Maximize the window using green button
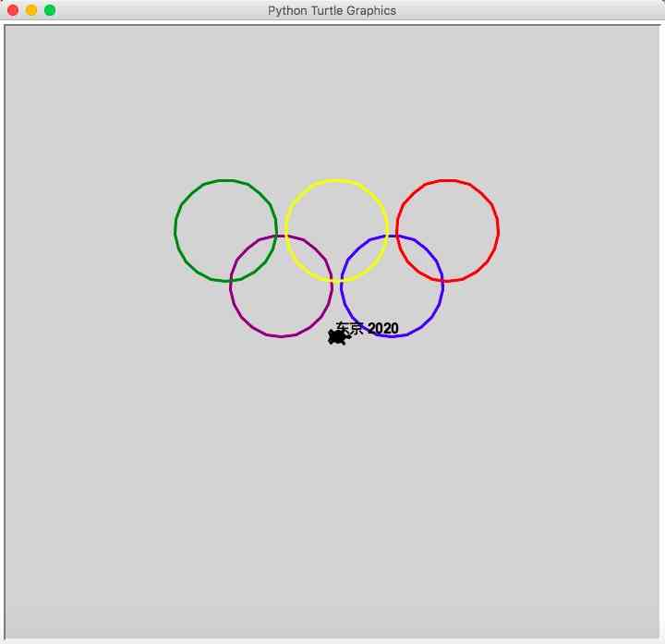The image size is (665, 644). click(50, 10)
